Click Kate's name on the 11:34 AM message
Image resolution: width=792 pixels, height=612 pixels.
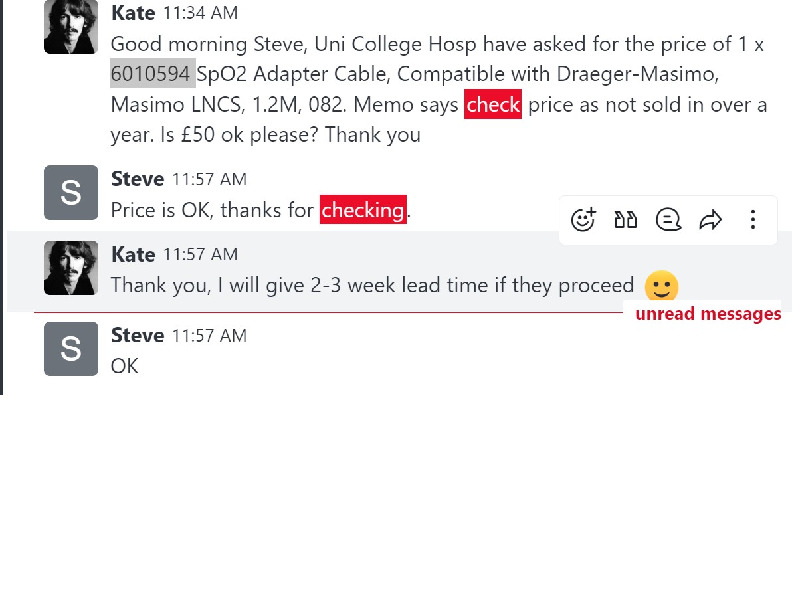[133, 14]
